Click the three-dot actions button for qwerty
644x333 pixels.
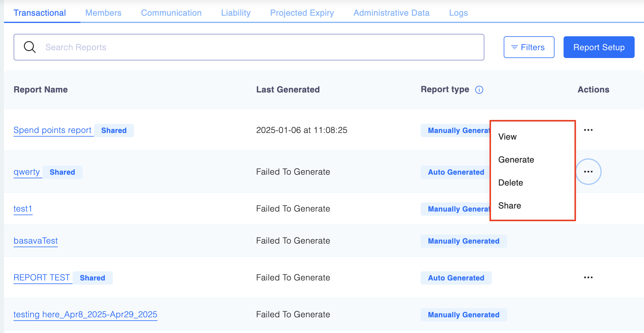tap(588, 172)
